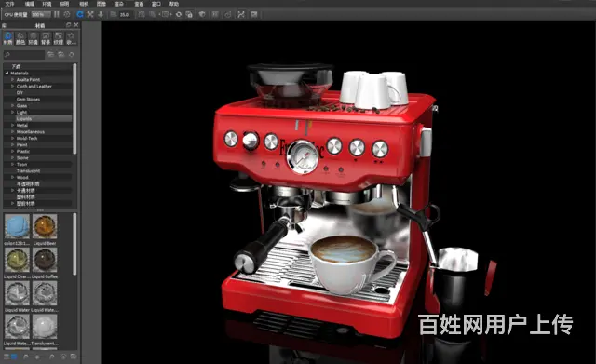This screenshot has height=364, width=596.
Task: Open the favorites star tab
Action: tap(71, 38)
